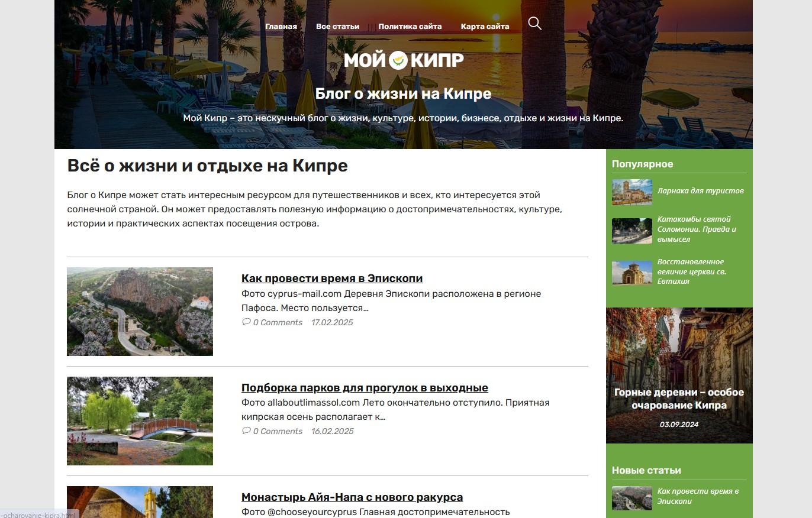The width and height of the screenshot is (812, 518).
Task: Click intro paragraph starting Блог о Кипре может стать
Action: point(315,209)
